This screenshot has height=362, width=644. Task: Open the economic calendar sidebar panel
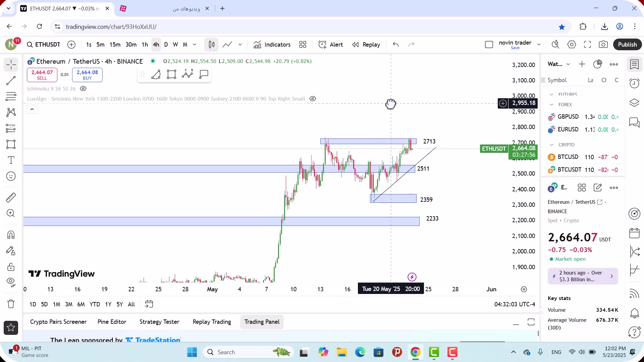point(634,233)
